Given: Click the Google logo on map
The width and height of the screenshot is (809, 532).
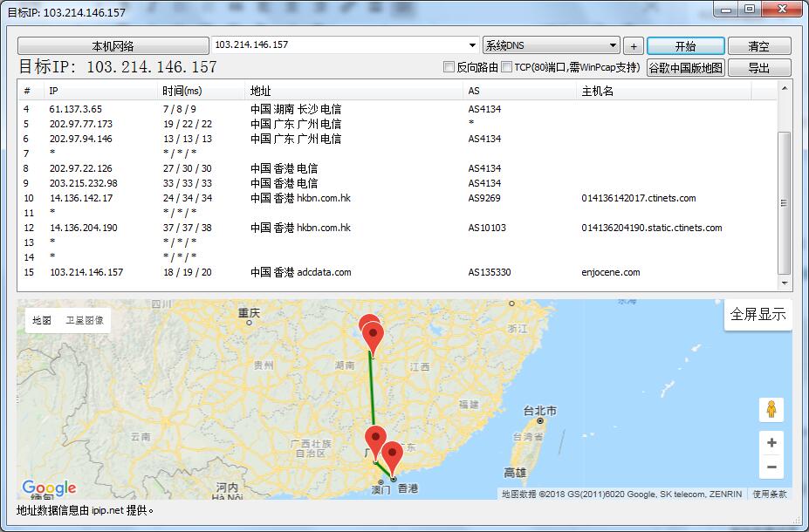Looking at the screenshot, I should coord(49,488).
